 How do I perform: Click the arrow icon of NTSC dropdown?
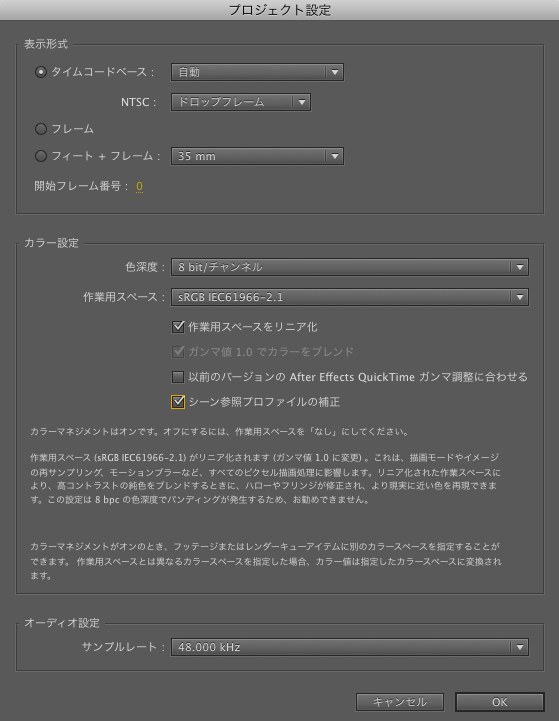[302, 102]
